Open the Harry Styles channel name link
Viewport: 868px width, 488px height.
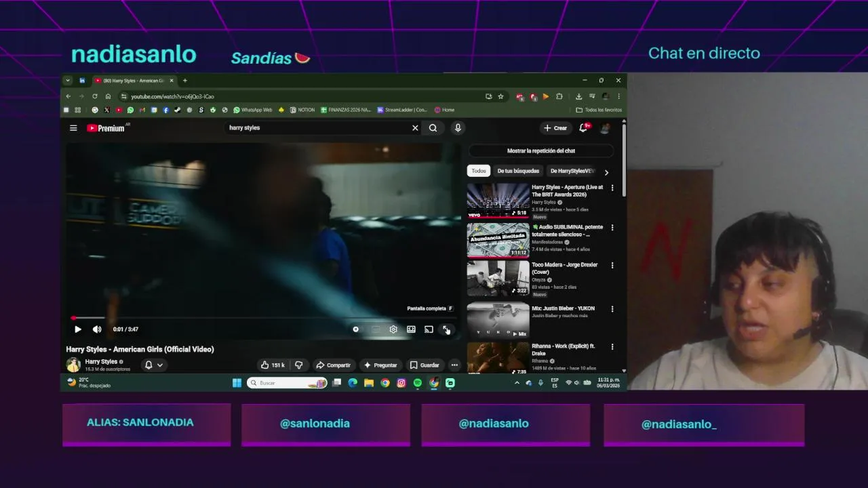click(x=101, y=362)
